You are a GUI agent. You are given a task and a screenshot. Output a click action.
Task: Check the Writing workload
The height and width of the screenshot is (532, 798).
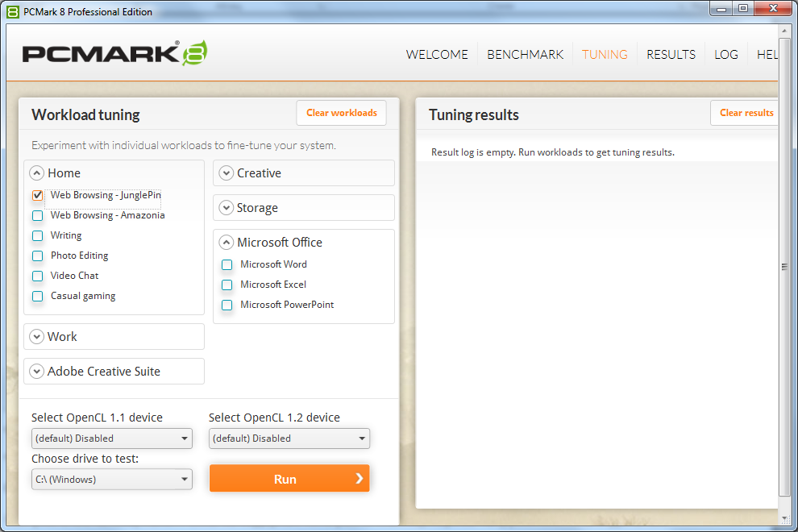click(x=37, y=235)
